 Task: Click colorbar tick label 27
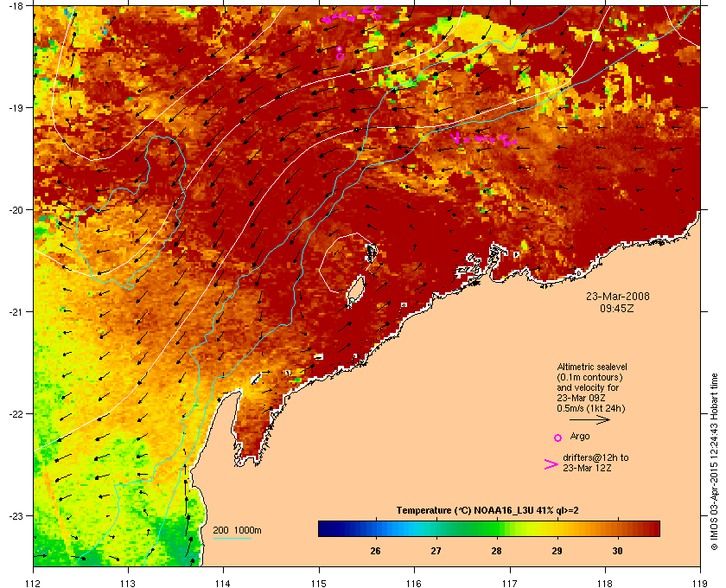point(436,551)
